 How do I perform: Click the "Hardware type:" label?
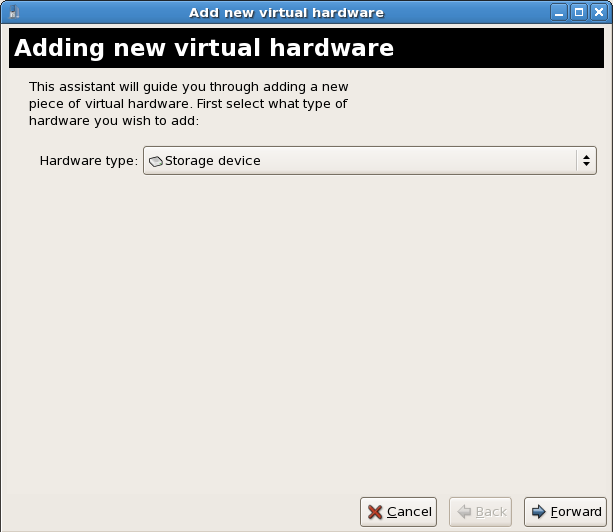(x=88, y=160)
